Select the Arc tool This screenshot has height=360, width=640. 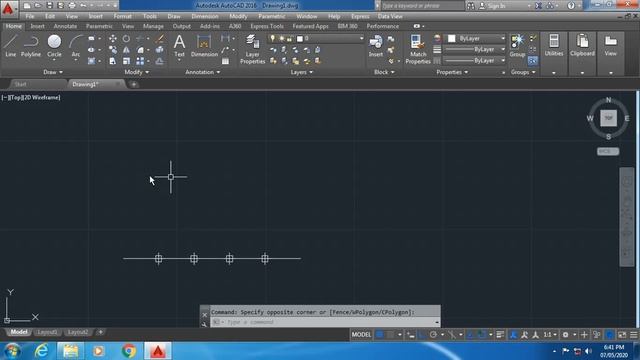tap(76, 45)
